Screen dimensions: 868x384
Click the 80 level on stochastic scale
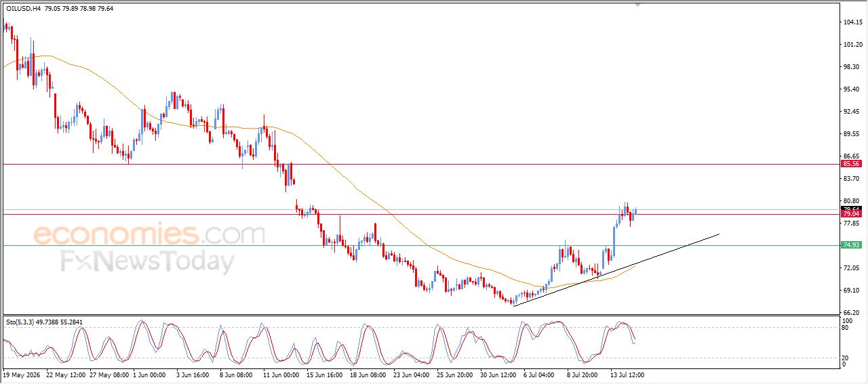tap(846, 328)
